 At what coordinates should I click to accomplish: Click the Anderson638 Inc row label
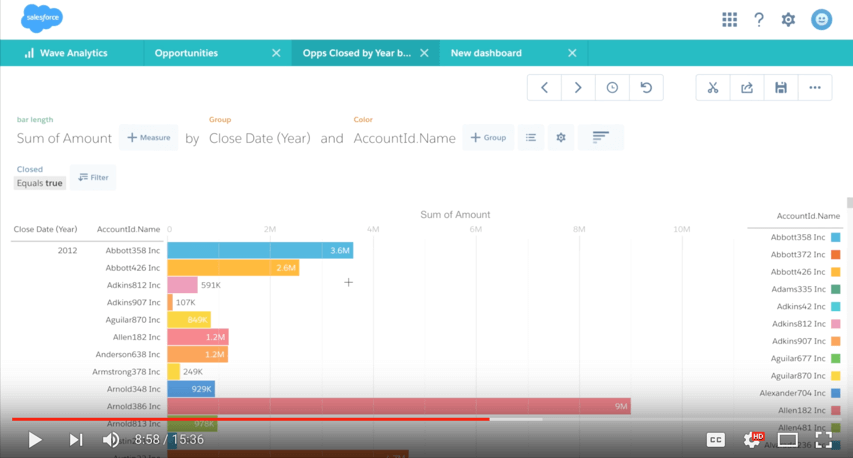point(128,355)
